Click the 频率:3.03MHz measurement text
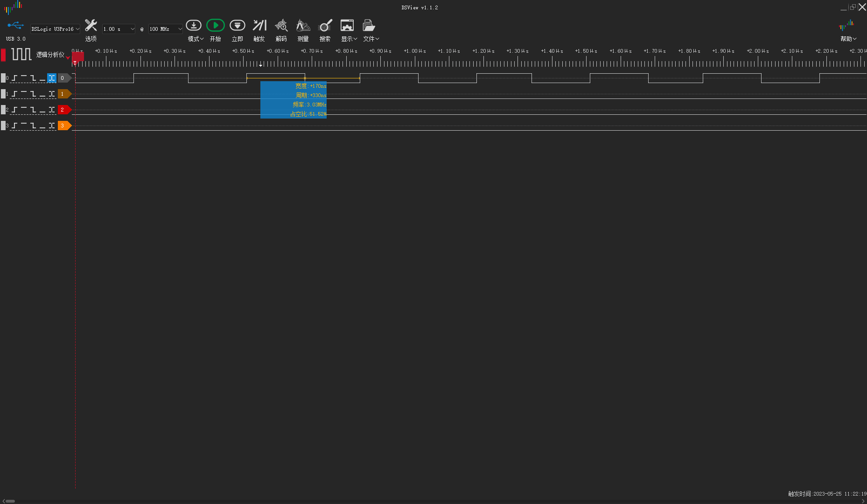Image resolution: width=867 pixels, height=504 pixels. (x=309, y=105)
